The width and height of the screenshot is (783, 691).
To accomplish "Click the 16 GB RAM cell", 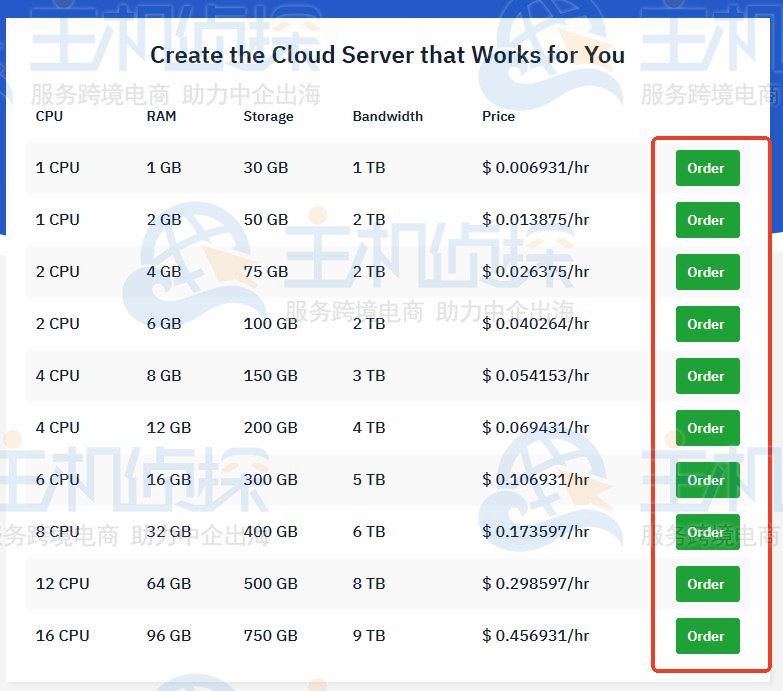I will pos(169,479).
